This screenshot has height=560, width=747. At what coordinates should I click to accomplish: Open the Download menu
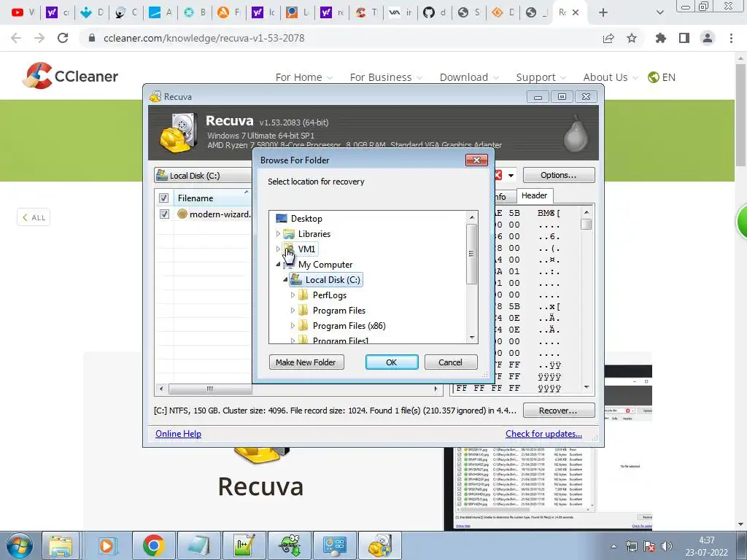[x=469, y=77]
